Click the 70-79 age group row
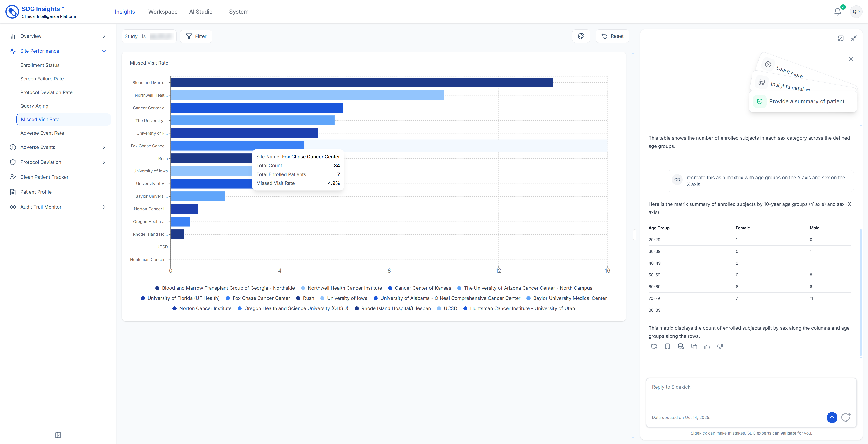868x444 pixels. tap(749, 298)
